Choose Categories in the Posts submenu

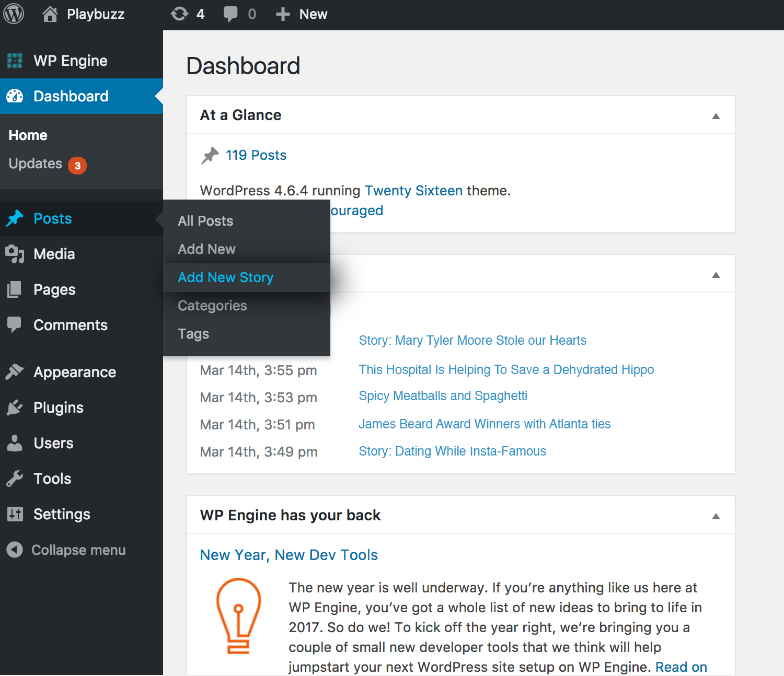click(x=212, y=306)
